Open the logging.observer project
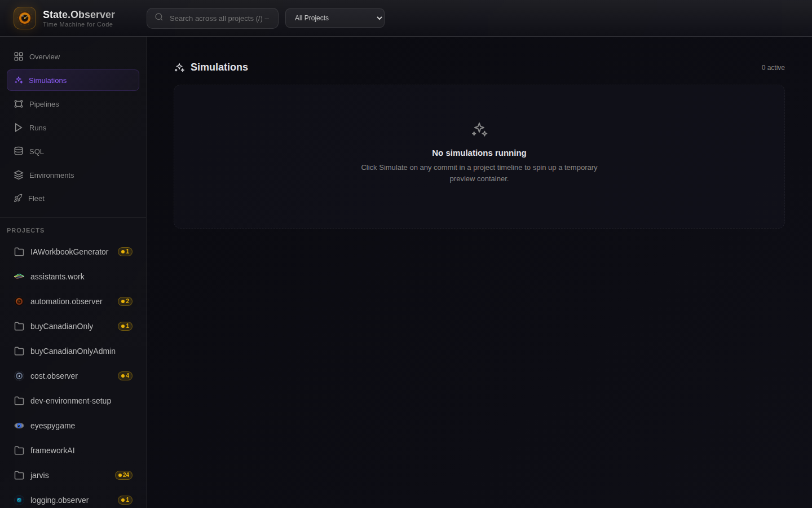 [73, 500]
